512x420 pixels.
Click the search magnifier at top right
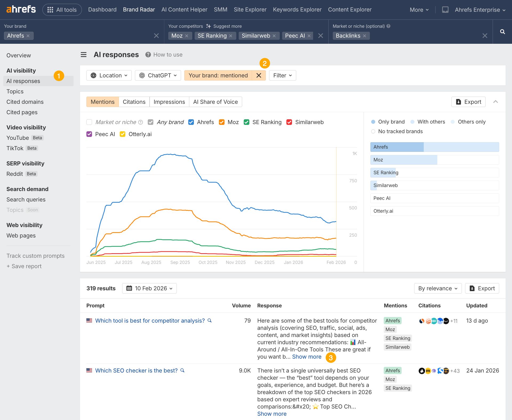point(502,32)
